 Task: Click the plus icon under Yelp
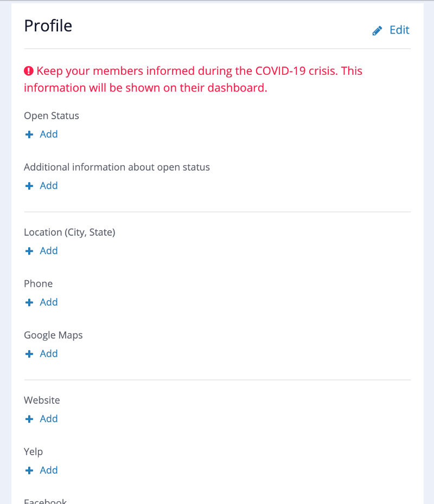tap(29, 470)
